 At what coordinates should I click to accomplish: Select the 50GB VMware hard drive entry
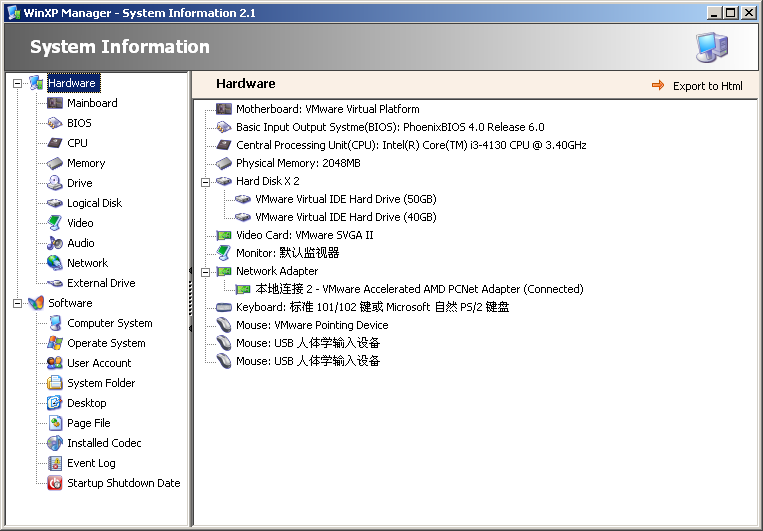coord(345,199)
